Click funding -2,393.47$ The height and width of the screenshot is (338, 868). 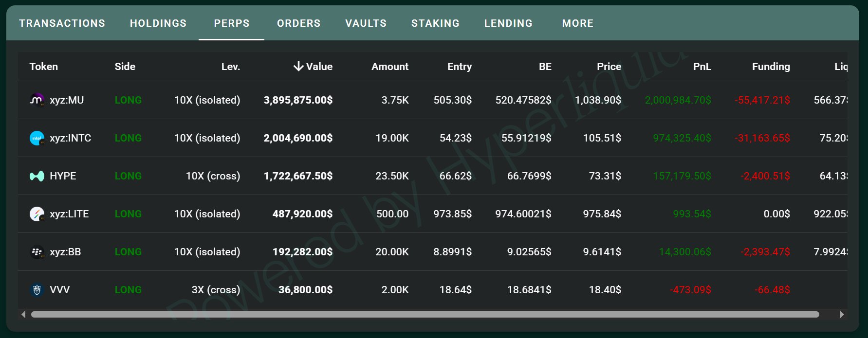[x=765, y=252]
